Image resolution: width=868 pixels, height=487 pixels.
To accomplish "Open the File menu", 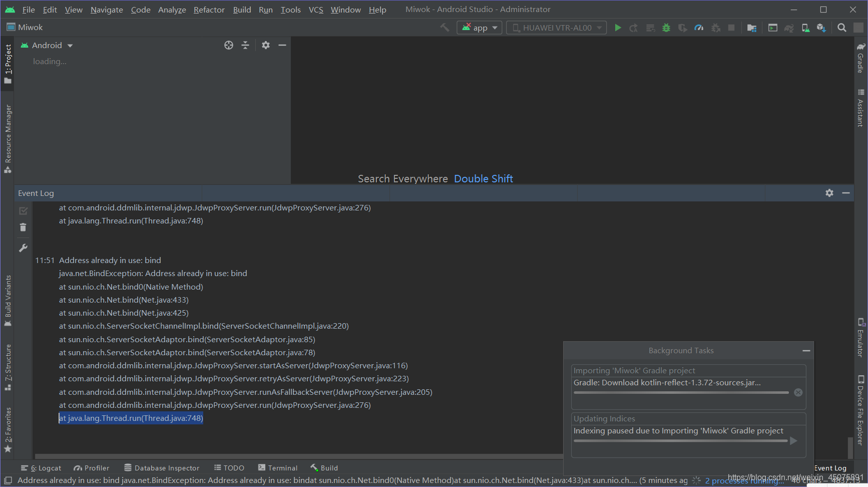I will (29, 10).
